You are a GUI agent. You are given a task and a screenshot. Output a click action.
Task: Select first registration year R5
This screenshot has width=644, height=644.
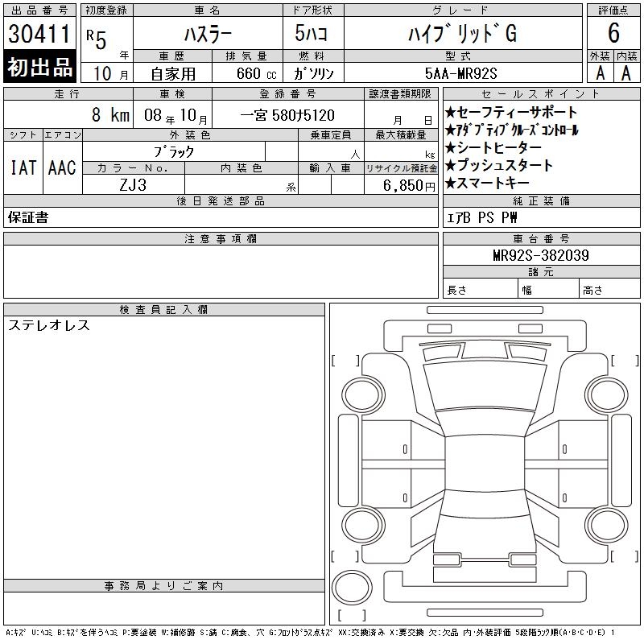(x=97, y=39)
